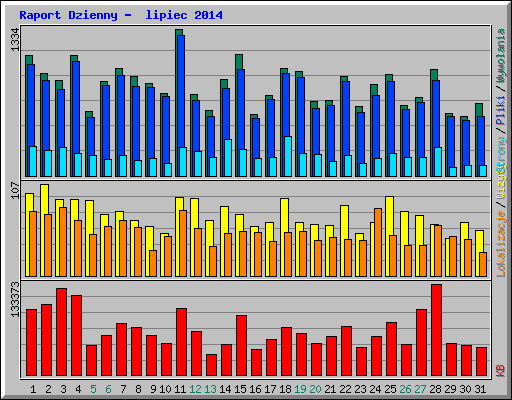This screenshot has width=512, height=400.
Task: Click the chart title 'Raport Dzienny - lipiec 2014'
Action: click(121, 15)
